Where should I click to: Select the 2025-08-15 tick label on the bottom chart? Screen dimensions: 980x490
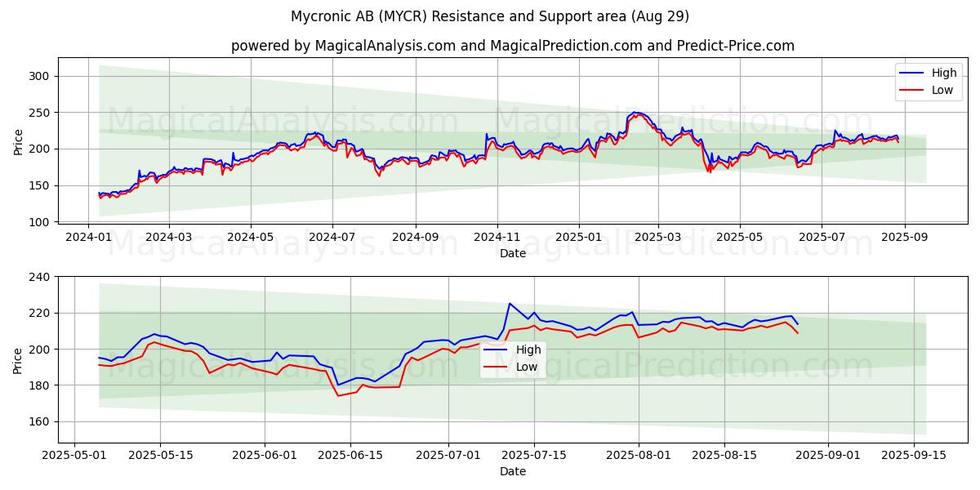724,456
